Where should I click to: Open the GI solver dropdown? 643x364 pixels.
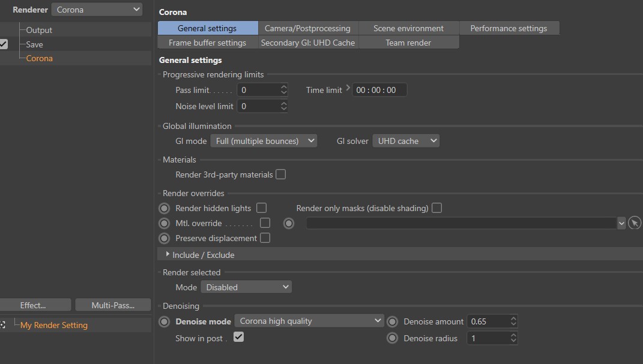coord(406,141)
